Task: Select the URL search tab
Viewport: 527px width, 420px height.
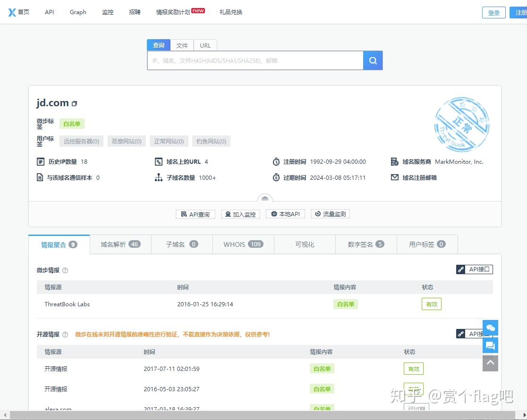Action: click(x=205, y=45)
